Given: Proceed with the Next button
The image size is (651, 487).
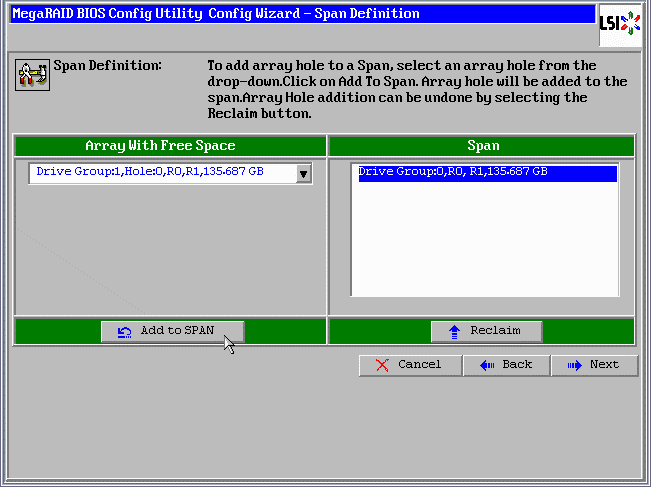Looking at the screenshot, I should tap(595, 365).
